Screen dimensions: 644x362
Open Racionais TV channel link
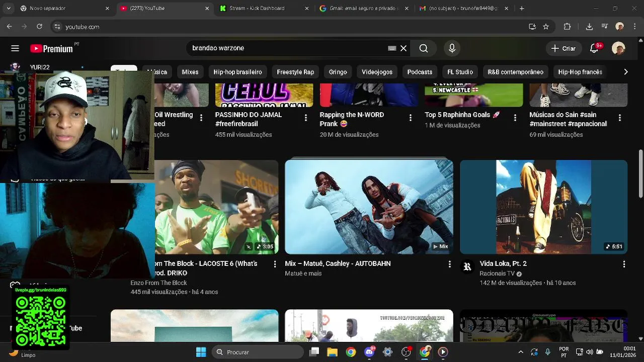[x=497, y=274]
